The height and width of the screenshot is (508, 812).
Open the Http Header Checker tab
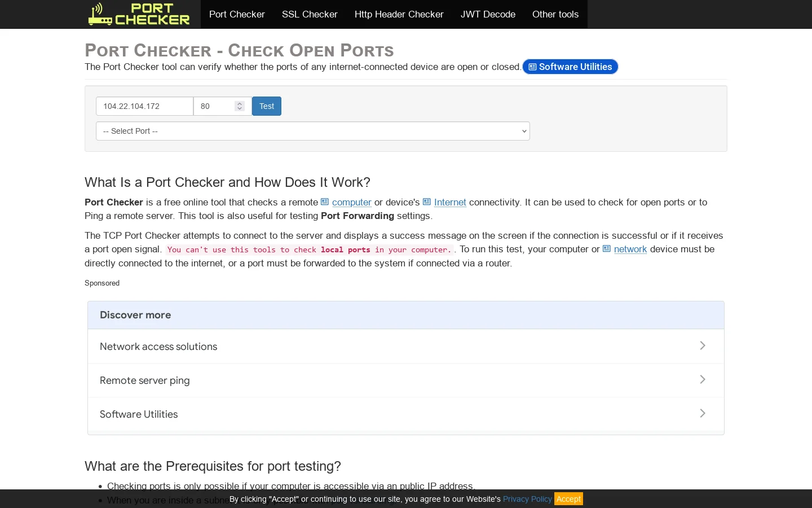[x=399, y=14]
